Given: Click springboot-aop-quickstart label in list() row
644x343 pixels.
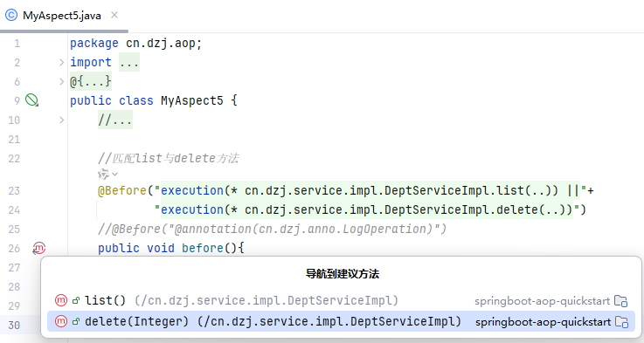Looking at the screenshot, I should 542,301.
